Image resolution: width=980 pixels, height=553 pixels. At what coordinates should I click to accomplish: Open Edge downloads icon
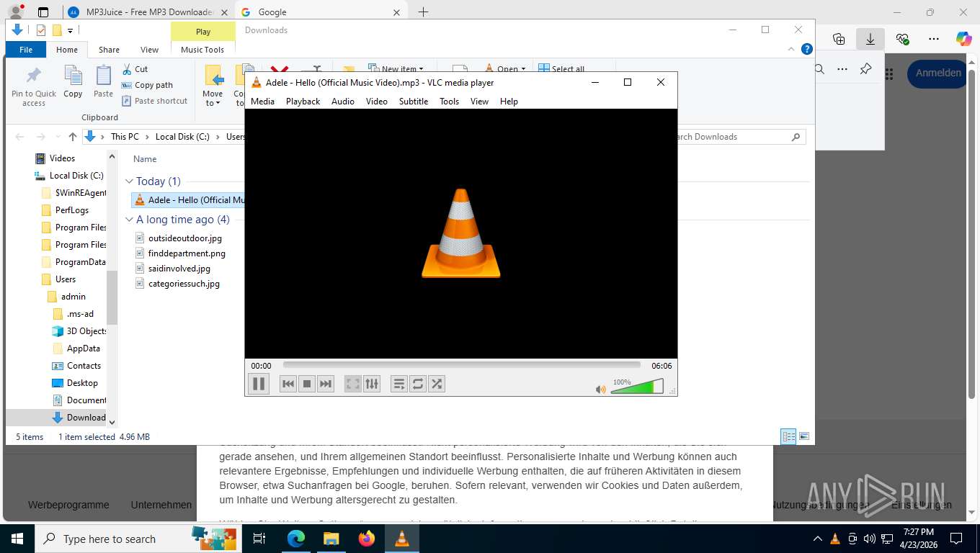coord(870,39)
